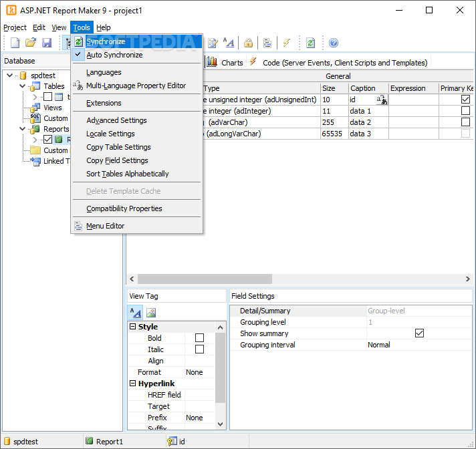The image size is (476, 449).
Task: Enable the Bold style checkbox
Action: (199, 337)
